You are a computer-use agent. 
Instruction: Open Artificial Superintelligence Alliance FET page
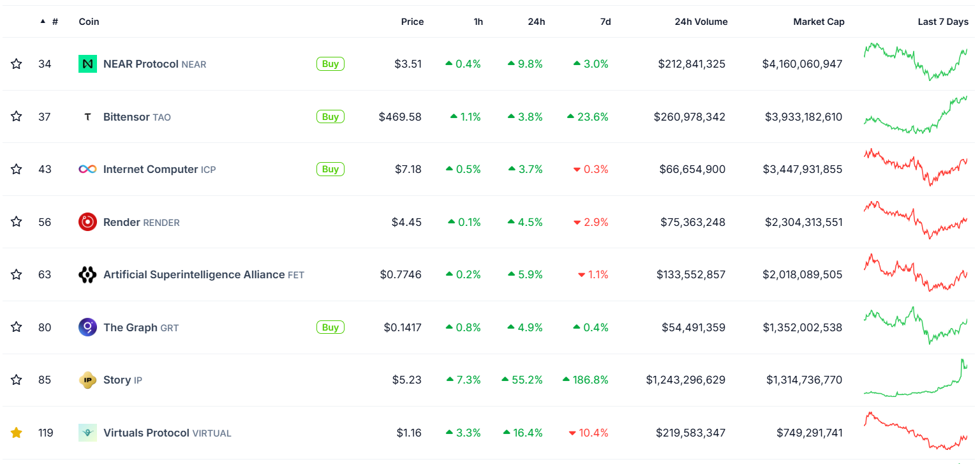204,274
